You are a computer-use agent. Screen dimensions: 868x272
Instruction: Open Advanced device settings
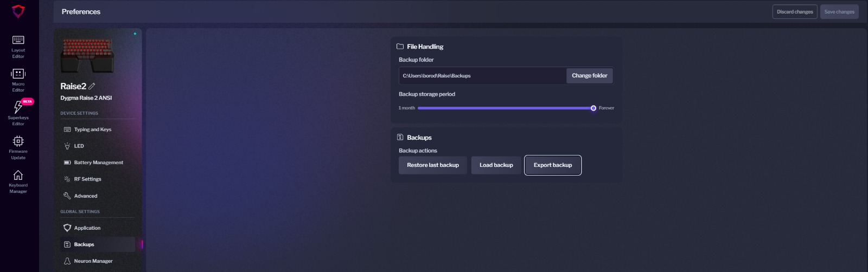click(98, 196)
